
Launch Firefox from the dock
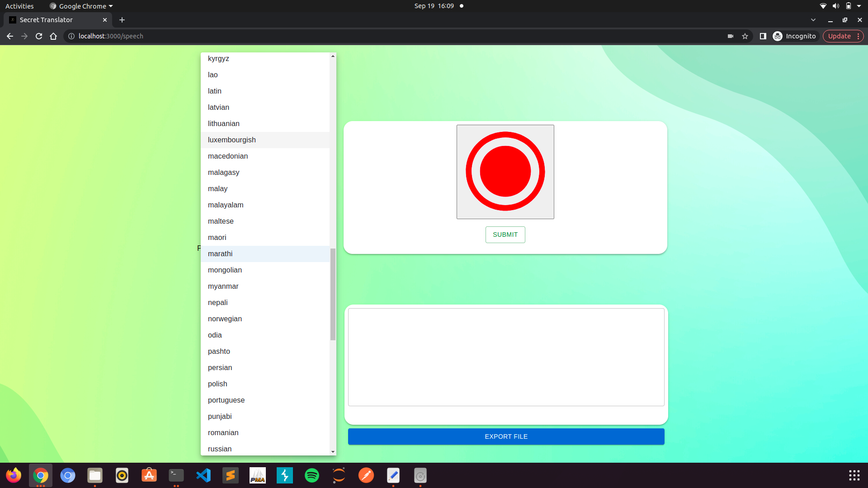tap(14, 475)
